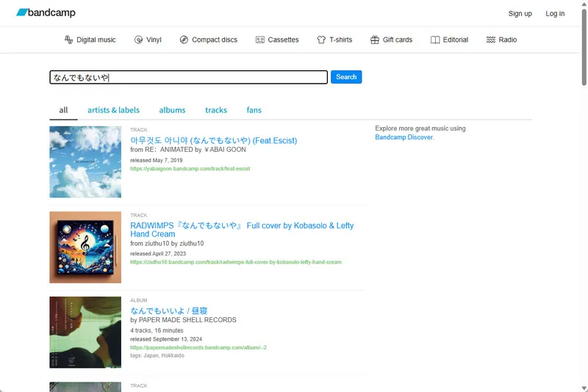Click 'tags: Japan, Hokkaido' text
Screen dimensions: 588x392
[x=157, y=356]
